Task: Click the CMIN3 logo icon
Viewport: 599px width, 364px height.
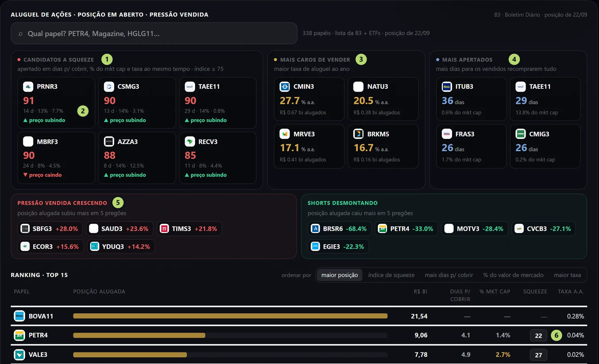Action: (x=285, y=86)
